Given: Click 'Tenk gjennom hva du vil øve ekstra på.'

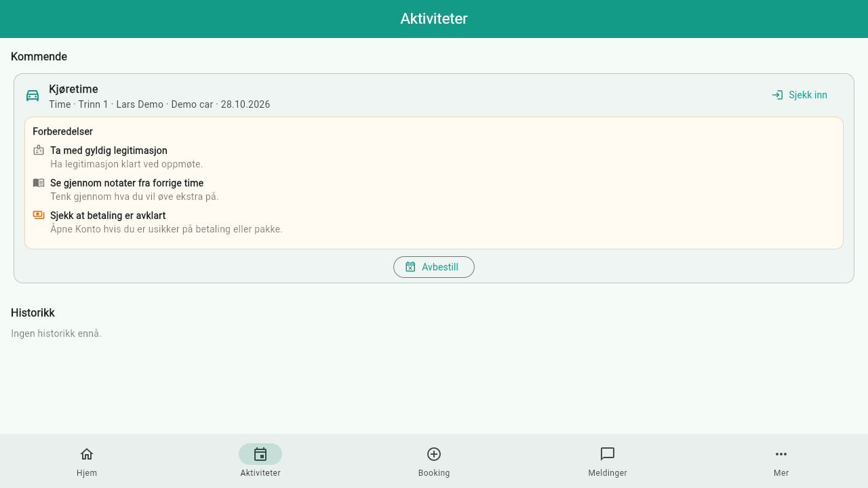Looking at the screenshot, I should coord(134,197).
